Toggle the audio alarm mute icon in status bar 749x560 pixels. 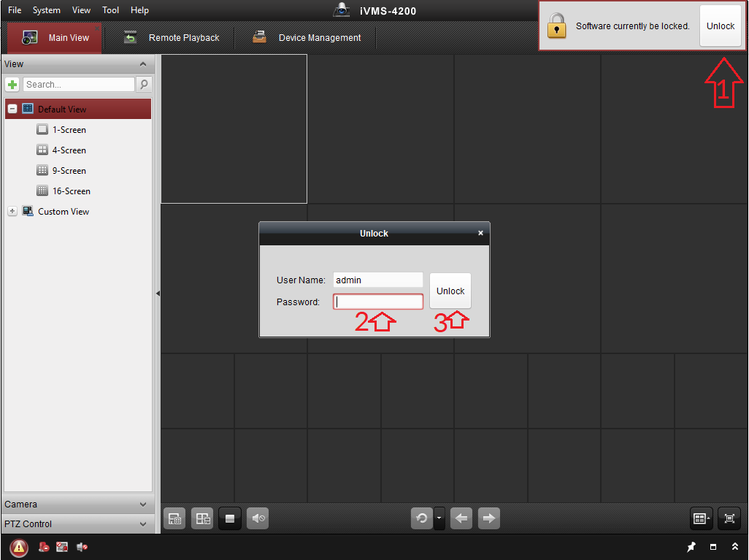click(82, 547)
